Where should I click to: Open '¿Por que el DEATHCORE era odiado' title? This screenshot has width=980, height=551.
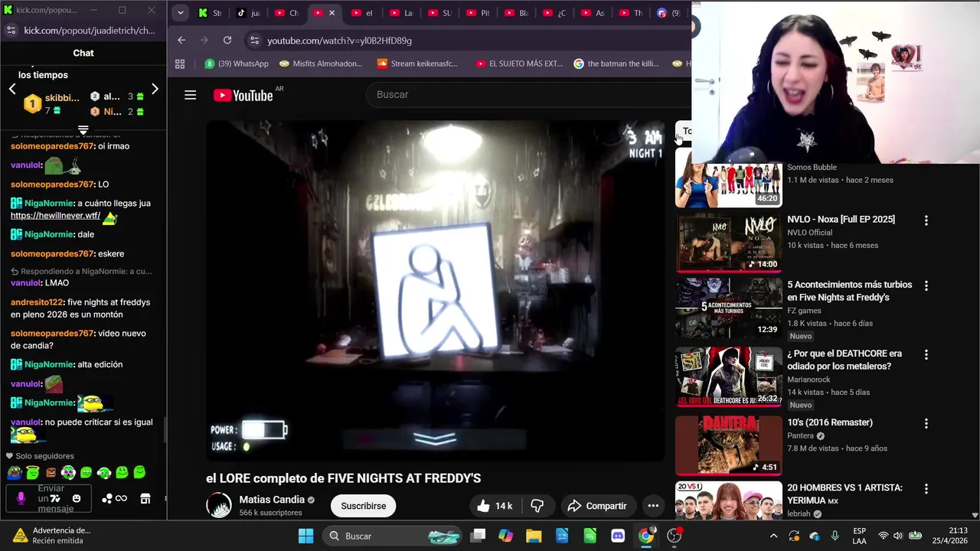point(844,360)
